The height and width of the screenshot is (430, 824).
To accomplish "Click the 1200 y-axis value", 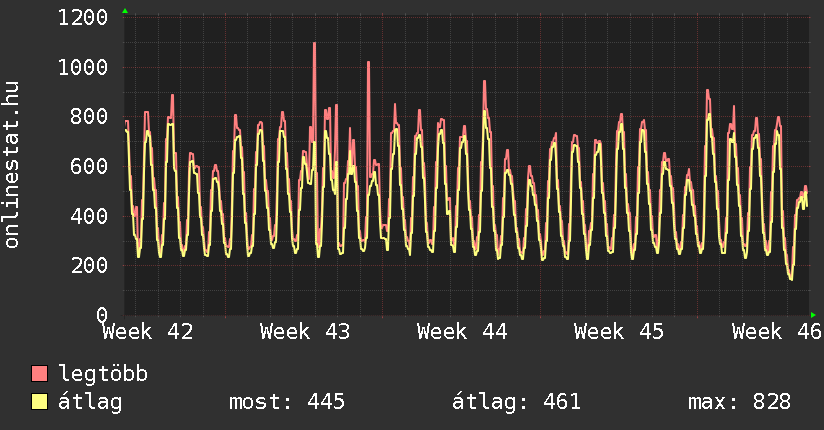I will pos(83,18).
